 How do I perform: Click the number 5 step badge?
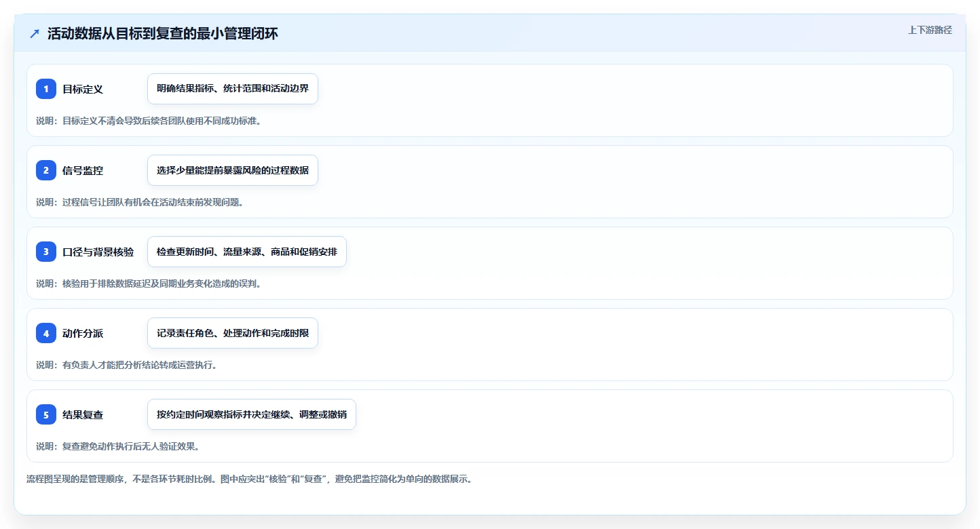(x=46, y=414)
